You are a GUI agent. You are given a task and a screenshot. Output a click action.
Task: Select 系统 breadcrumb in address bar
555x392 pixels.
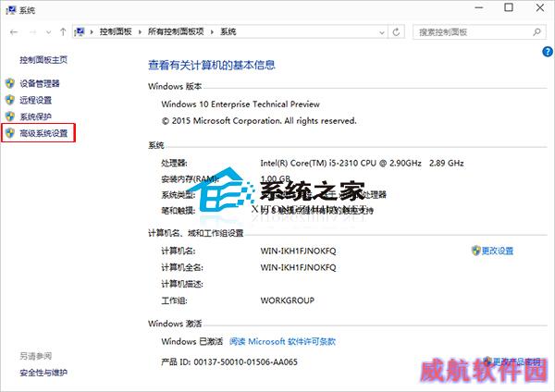[x=228, y=31]
